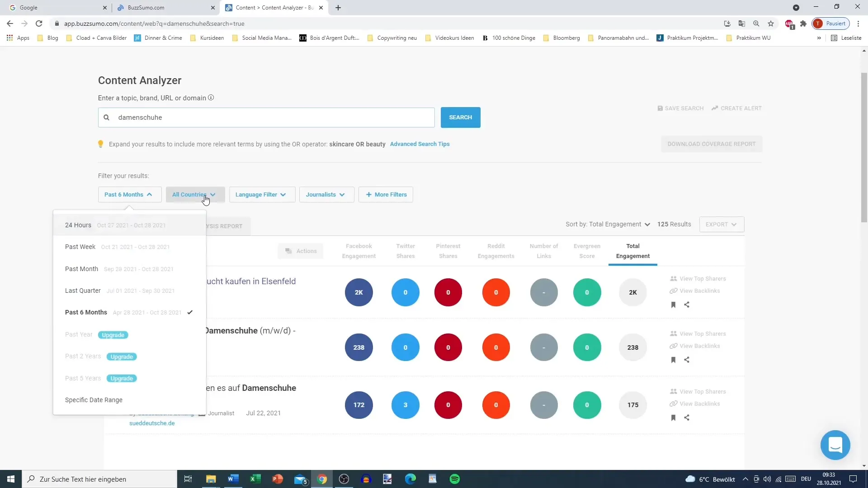
Task: Select the 24 Hours date option
Action: coord(129,225)
